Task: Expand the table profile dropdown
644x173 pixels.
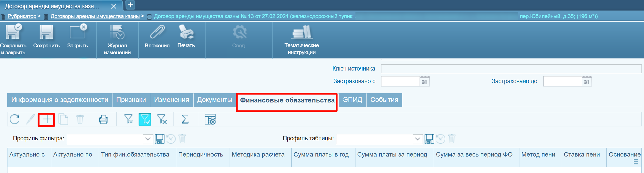Action: (417, 139)
